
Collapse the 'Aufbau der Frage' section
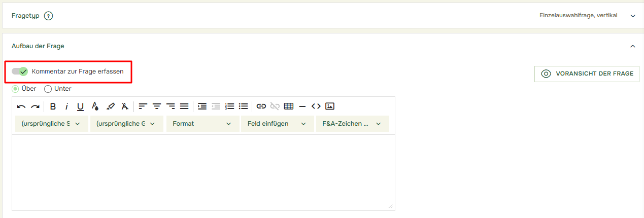tap(632, 46)
